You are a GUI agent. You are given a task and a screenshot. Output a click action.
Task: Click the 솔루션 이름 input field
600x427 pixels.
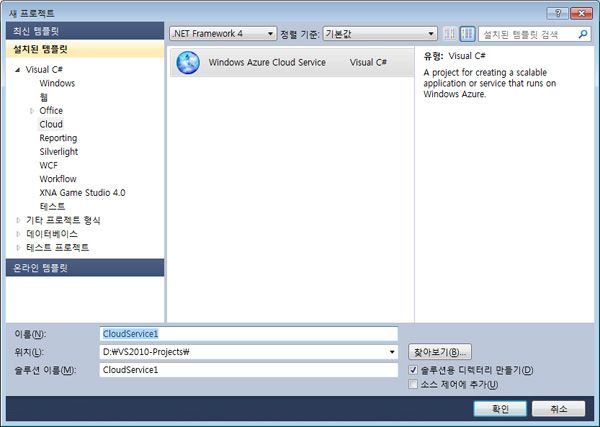click(x=249, y=370)
